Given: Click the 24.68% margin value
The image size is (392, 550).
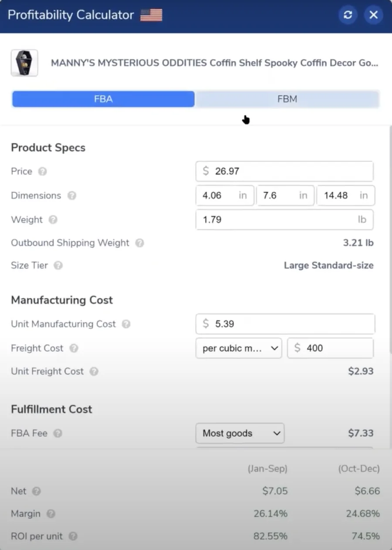Looking at the screenshot, I should [x=363, y=514].
